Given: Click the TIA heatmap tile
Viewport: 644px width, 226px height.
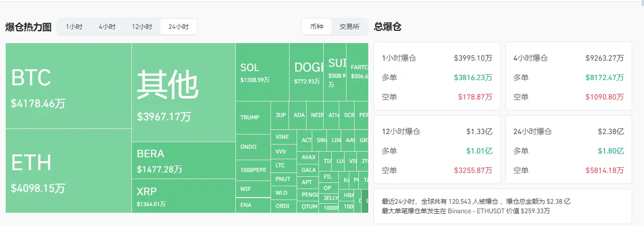Looking at the screenshot, I should tap(325, 161).
